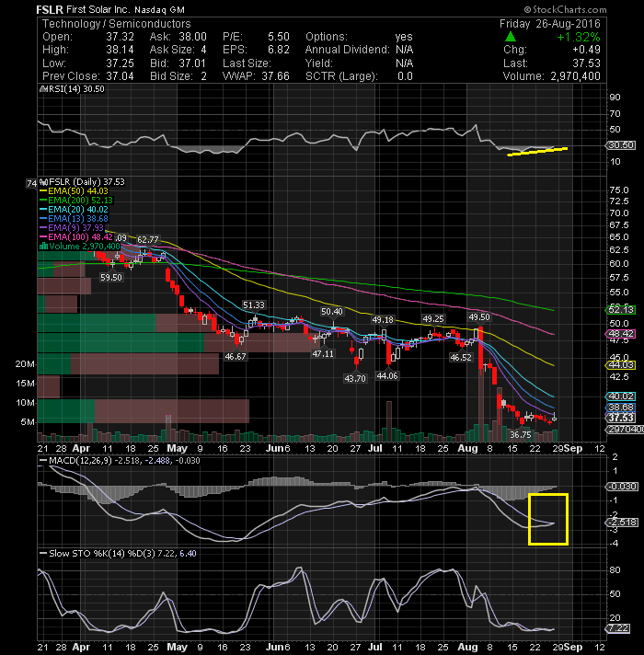Click the 59.50 low price label
Viewport: 644px width, 655px height.
(x=111, y=278)
